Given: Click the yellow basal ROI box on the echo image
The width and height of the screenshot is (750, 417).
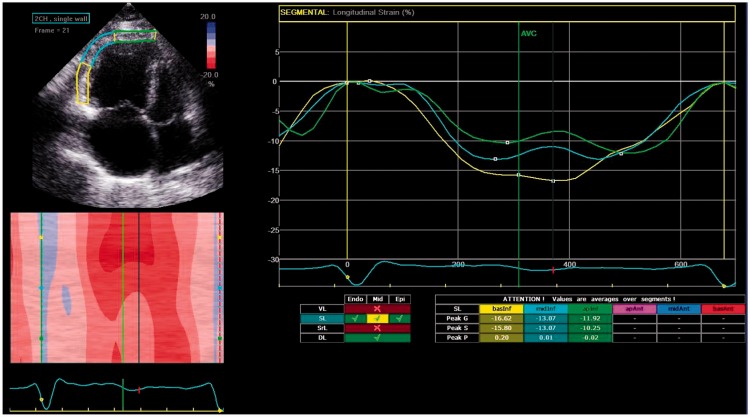Looking at the screenshot, I should 84,84.
